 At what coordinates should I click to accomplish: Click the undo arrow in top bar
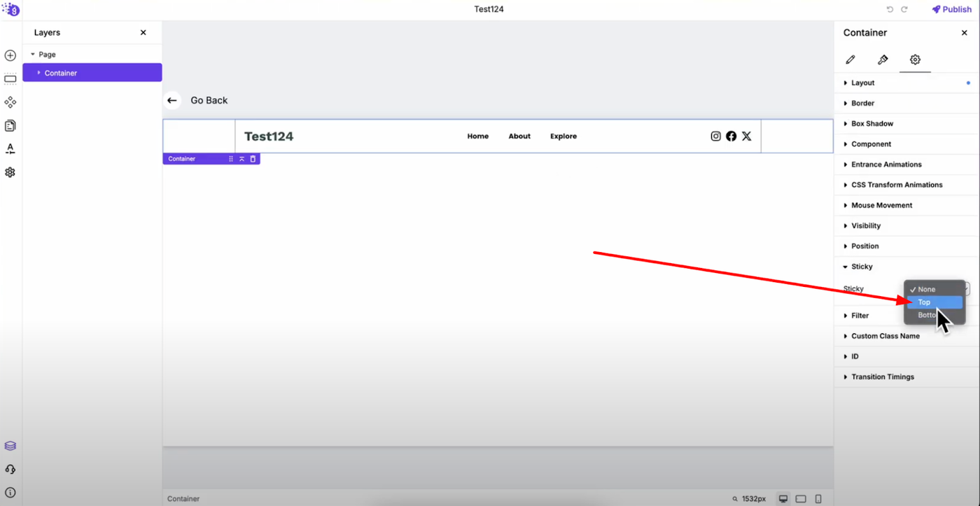coord(890,9)
